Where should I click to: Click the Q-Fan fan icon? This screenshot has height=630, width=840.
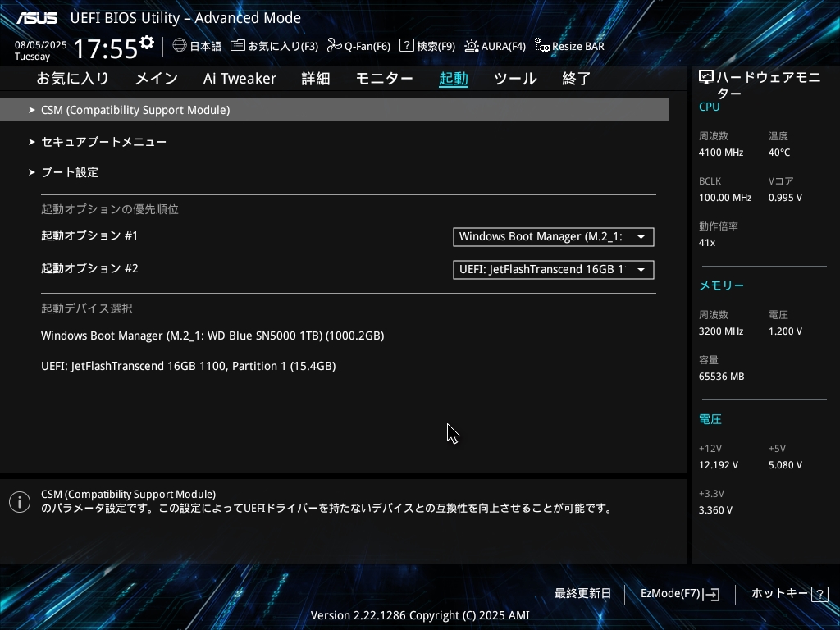(335, 46)
